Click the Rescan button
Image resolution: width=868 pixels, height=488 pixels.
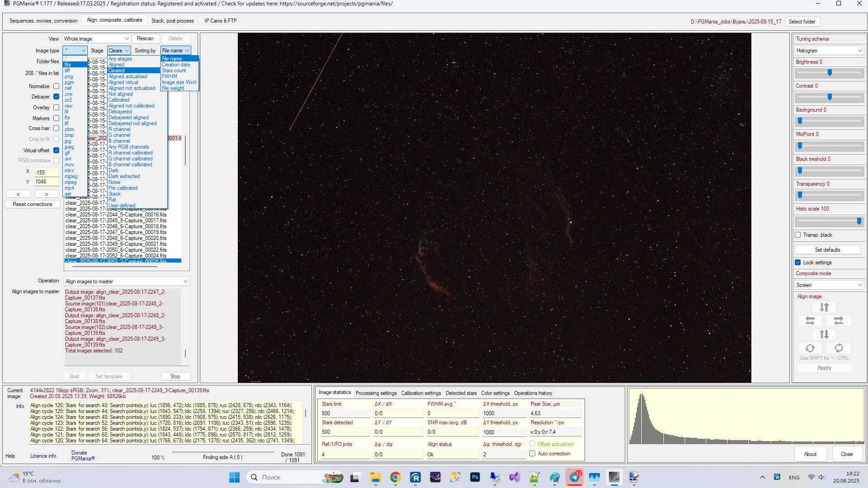[145, 38]
